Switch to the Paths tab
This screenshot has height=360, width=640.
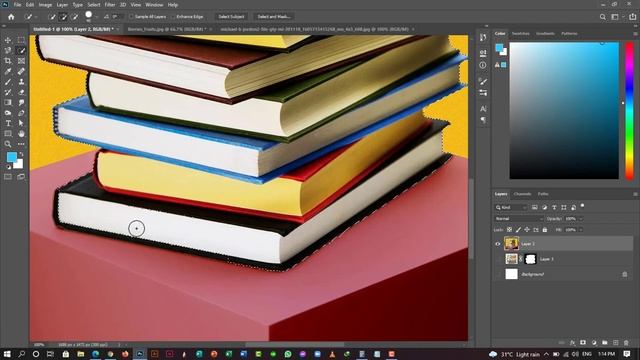[543, 194]
